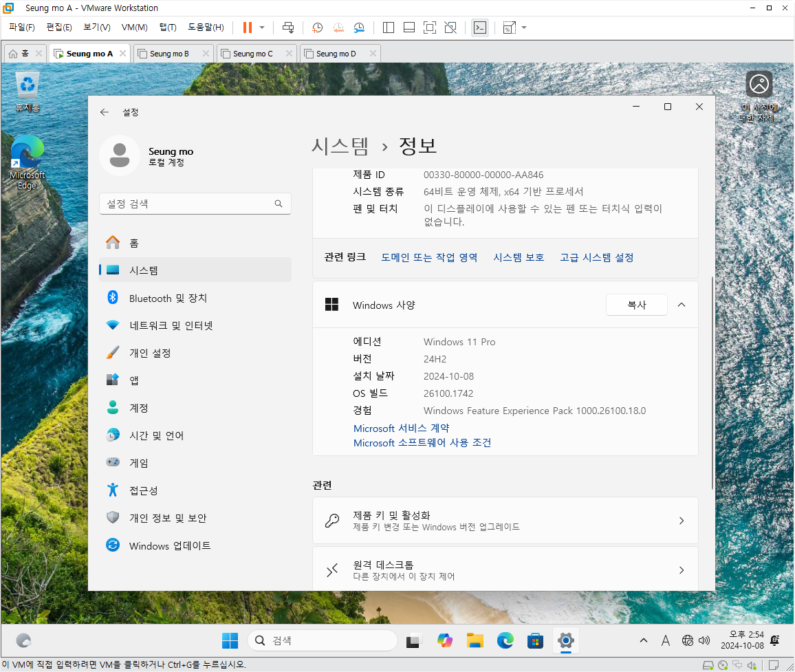Open the 도움말(H) menu
The image size is (795, 672).
point(206,28)
